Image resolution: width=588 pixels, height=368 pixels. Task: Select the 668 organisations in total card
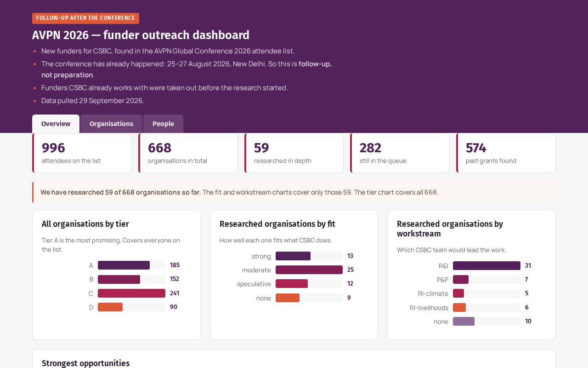188,153
